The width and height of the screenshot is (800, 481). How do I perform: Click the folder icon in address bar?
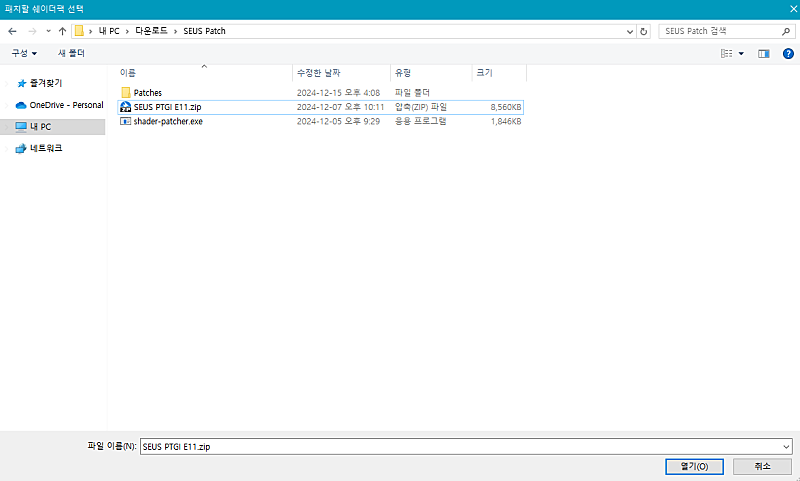click(x=79, y=31)
